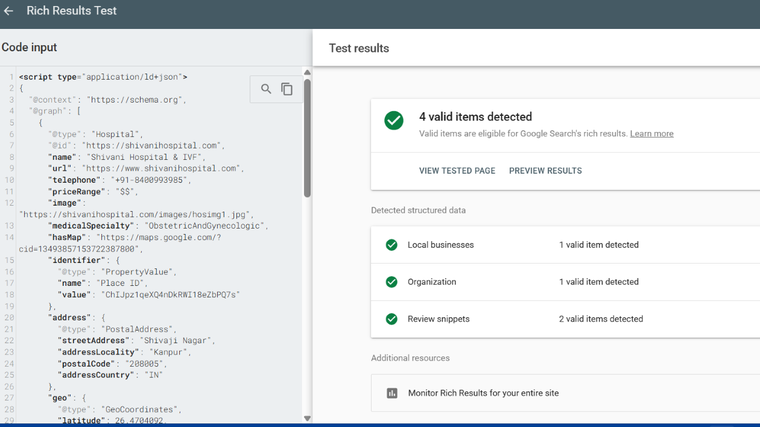Click the value ChIJpz1qeXQ4nDkRWI18eZbPQ7s line

149,295
